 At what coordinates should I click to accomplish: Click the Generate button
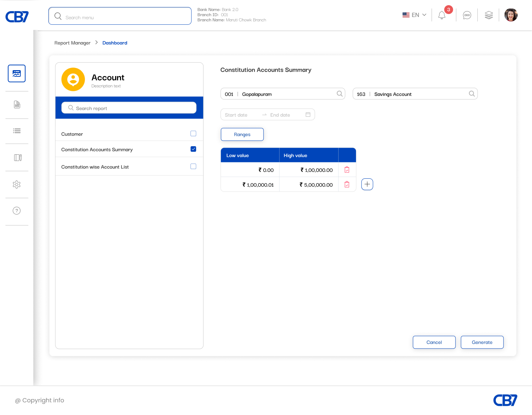(482, 342)
